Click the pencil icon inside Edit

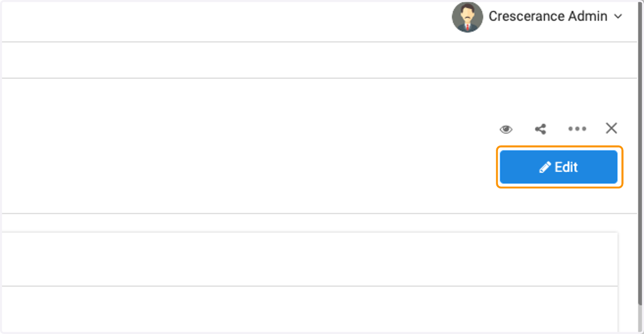[545, 168]
